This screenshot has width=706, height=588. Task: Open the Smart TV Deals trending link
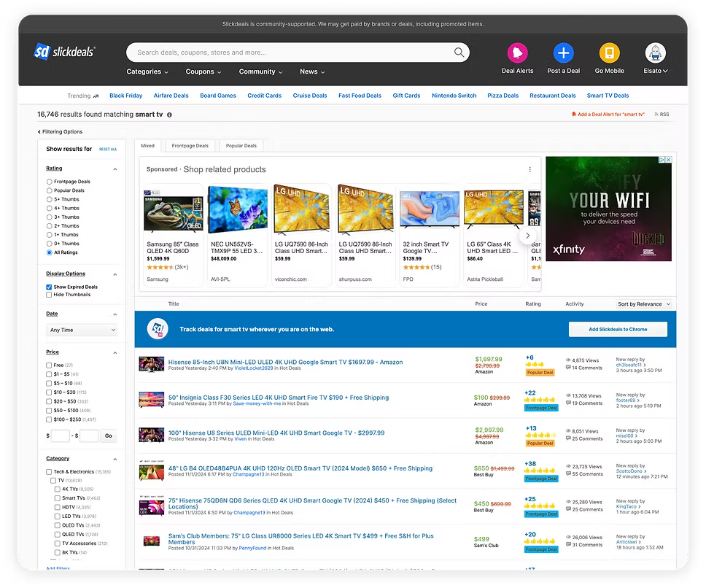coord(608,96)
